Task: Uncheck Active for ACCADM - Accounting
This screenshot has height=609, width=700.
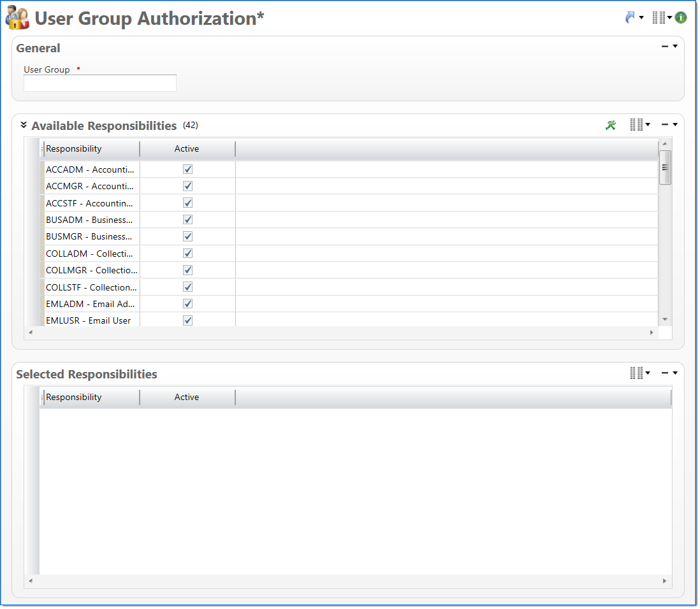Action: point(187,169)
